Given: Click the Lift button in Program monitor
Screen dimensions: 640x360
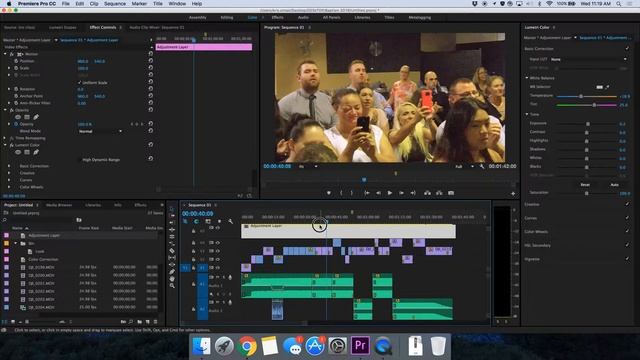Looking at the screenshot, I should tap(427, 193).
